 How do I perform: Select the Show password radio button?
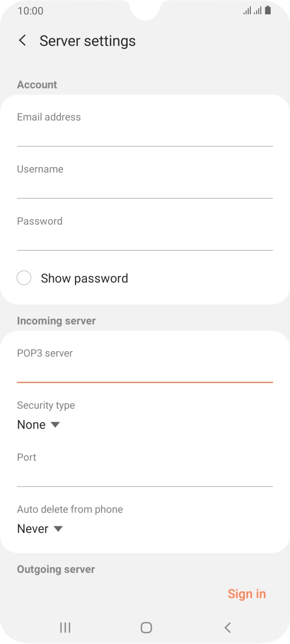24,278
